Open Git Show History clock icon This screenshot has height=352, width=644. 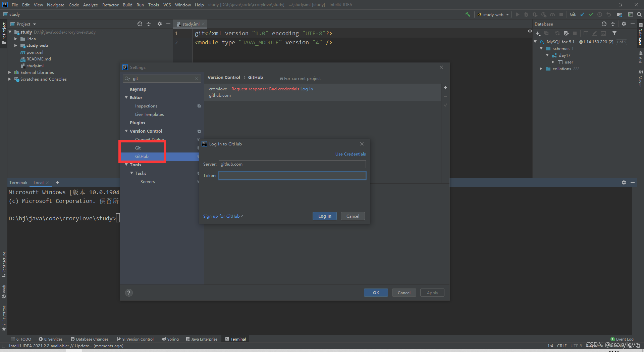click(x=600, y=14)
